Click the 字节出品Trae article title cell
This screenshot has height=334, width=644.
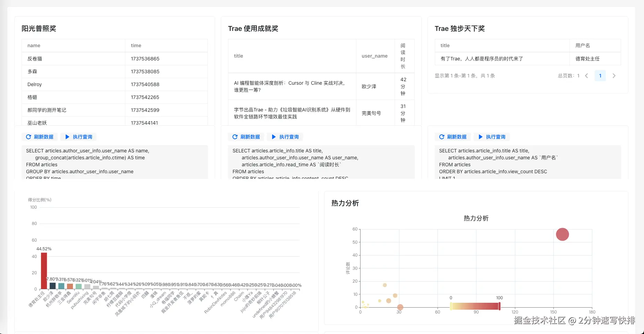point(292,113)
